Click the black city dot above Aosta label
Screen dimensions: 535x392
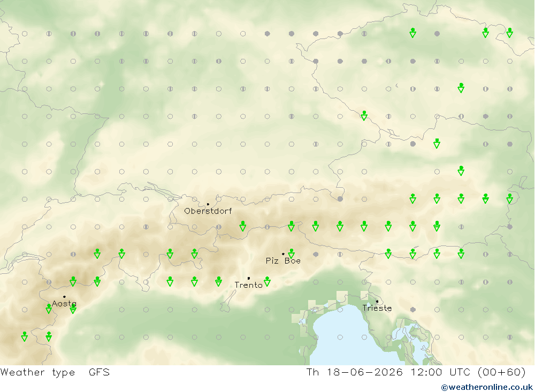65,297
